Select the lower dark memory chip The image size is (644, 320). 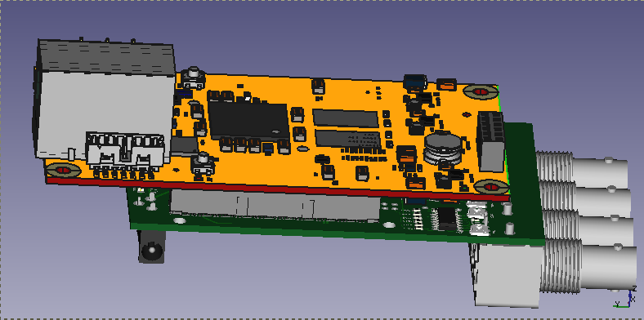(x=348, y=139)
